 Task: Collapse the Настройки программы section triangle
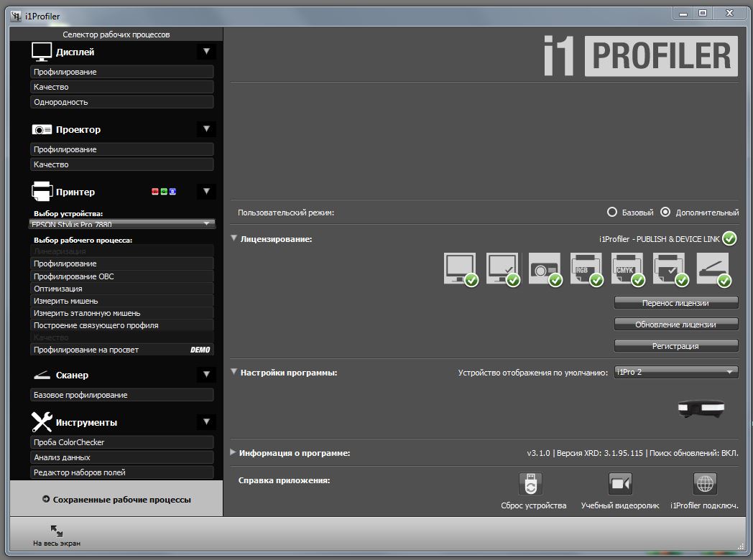[x=234, y=371]
